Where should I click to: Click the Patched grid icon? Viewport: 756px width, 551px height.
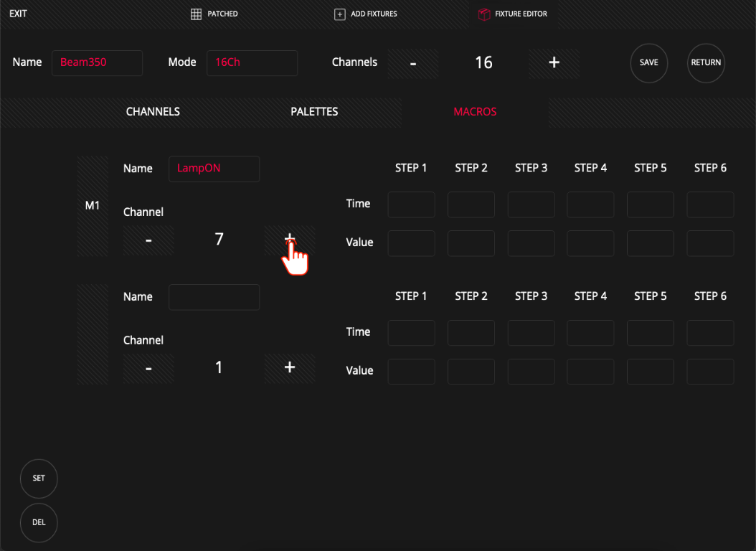[196, 14]
